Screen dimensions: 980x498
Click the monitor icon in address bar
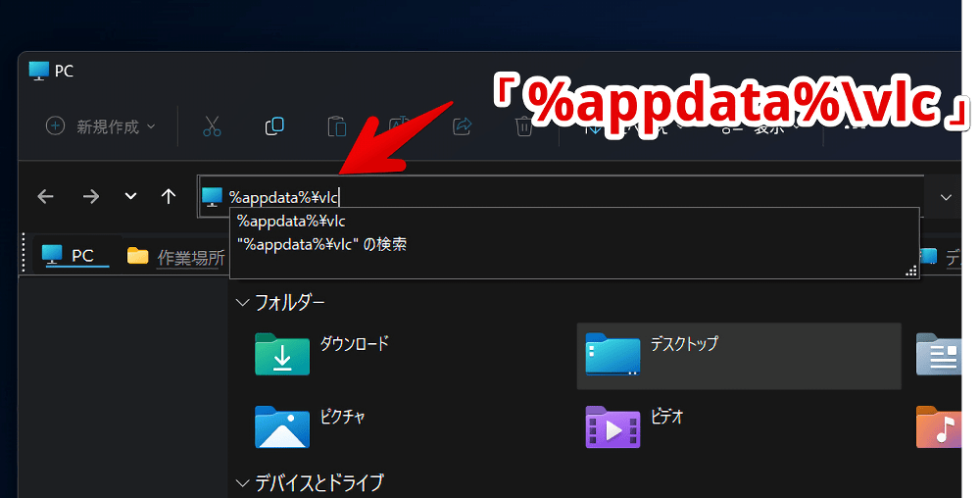pyautogui.click(x=212, y=197)
